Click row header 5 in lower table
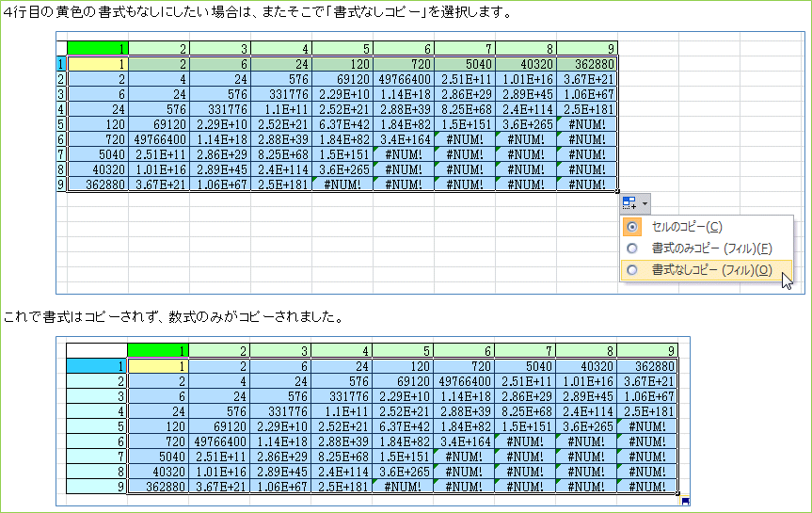 pos(96,426)
